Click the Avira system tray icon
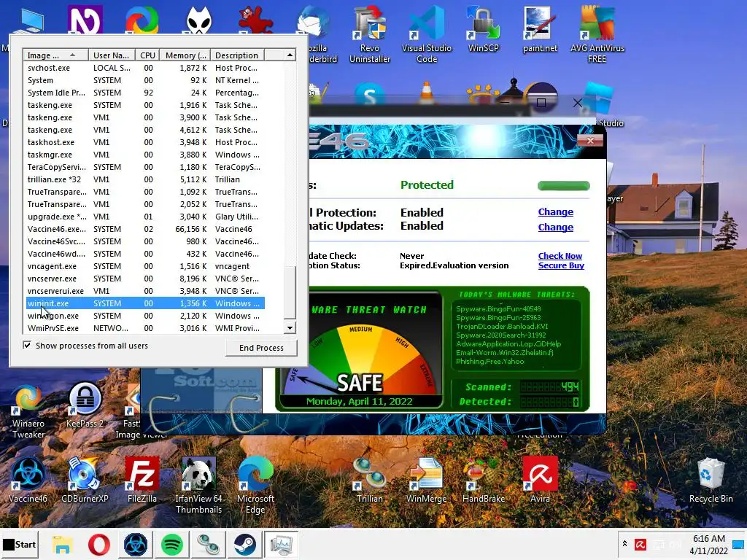Viewport: 747px width, 560px height. click(640, 544)
